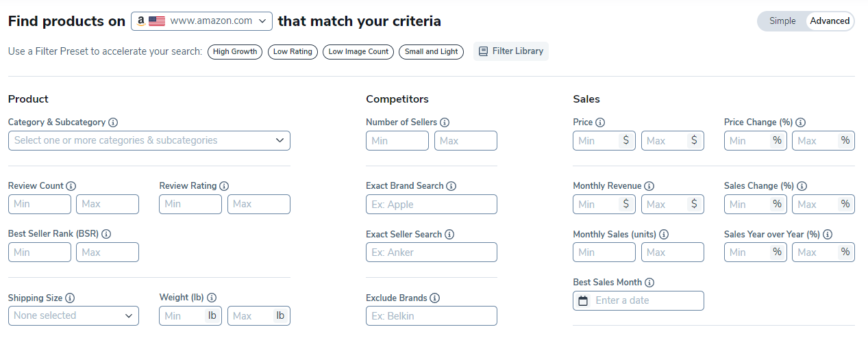This screenshot has height=338, width=868.
Task: Apply the High Growth filter preset
Action: (235, 51)
